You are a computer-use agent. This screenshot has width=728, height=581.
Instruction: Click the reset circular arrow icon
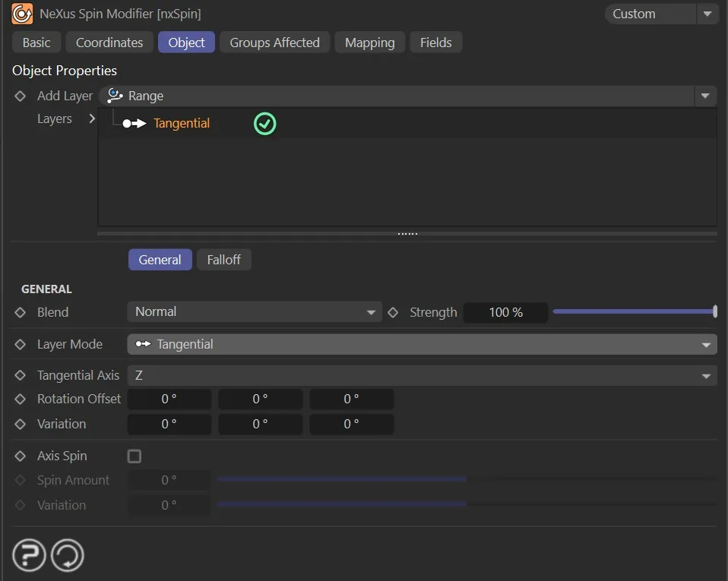(x=67, y=556)
